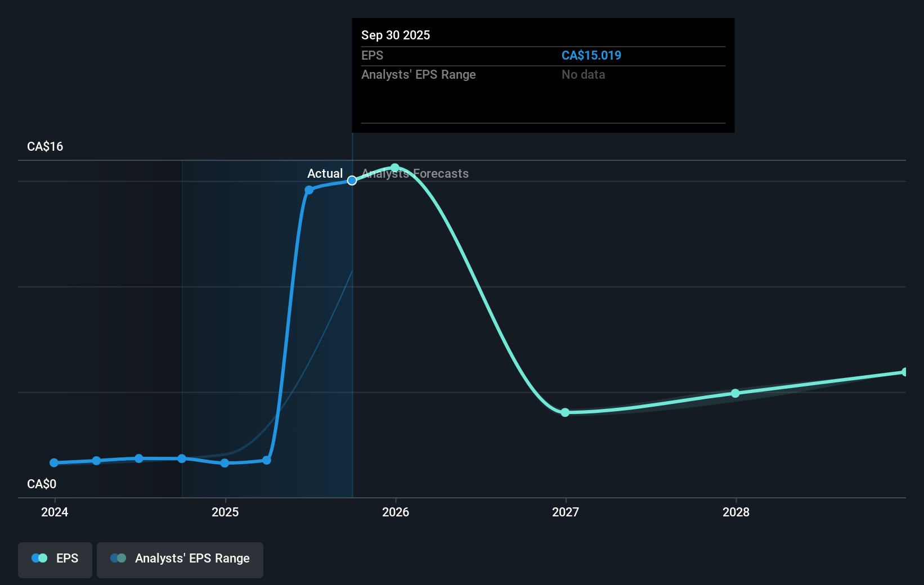This screenshot has height=585, width=924.
Task: Select the 2027 forecast EPS data point
Action: point(565,412)
